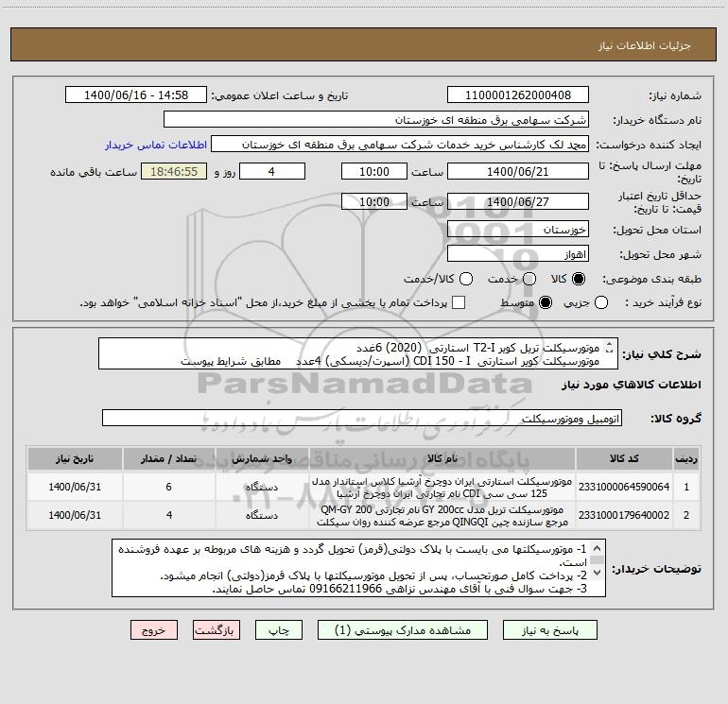Select the خدمت radio button
The height and width of the screenshot is (704, 728).
[529, 279]
